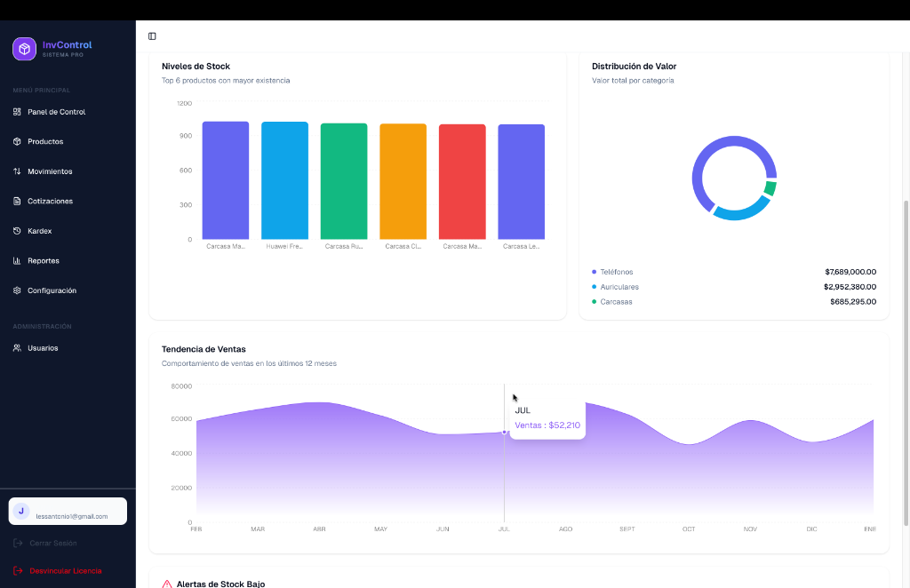910x588 pixels.
Task: Click the Panel de Control grid icon
Action: (17, 112)
